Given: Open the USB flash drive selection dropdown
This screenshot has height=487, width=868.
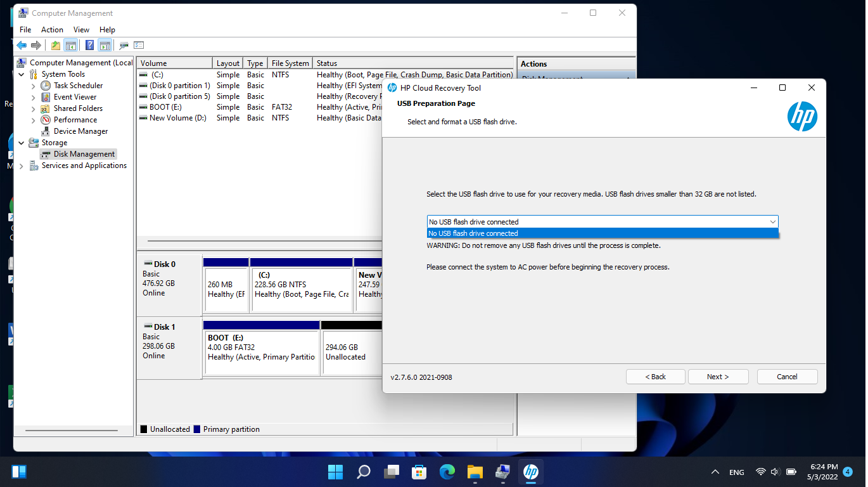Looking at the screenshot, I should pos(772,221).
